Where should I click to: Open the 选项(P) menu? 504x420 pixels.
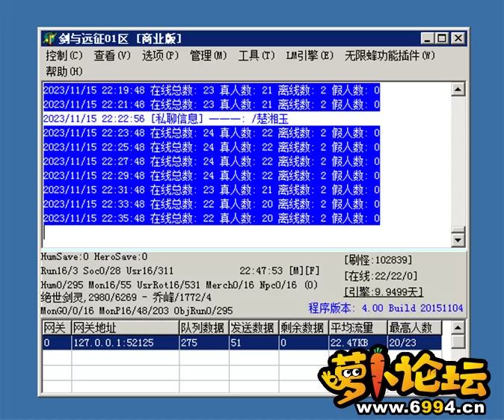pyautogui.click(x=160, y=55)
